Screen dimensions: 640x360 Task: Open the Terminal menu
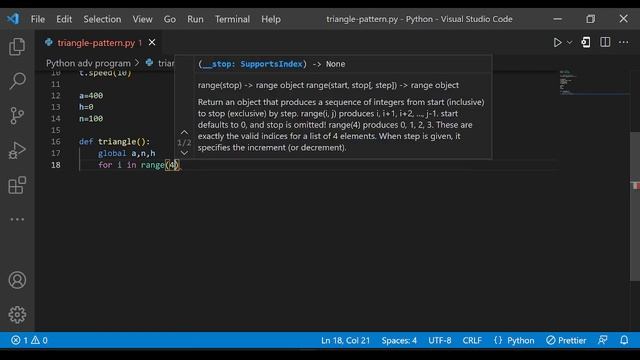click(232, 19)
